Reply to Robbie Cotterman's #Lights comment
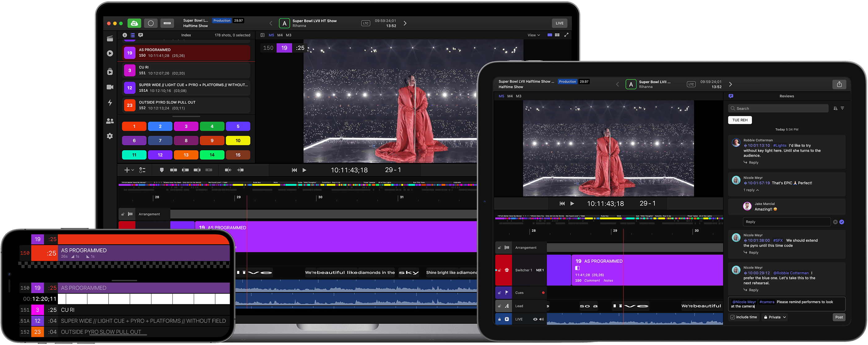Viewport: 868px width, 345px height. [751, 163]
